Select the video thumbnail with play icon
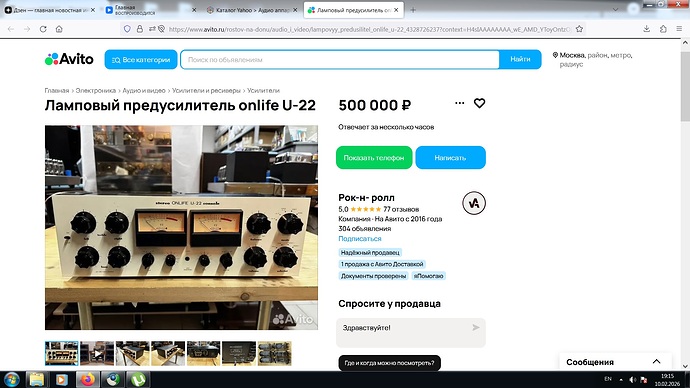The image size is (690, 388). [97, 353]
